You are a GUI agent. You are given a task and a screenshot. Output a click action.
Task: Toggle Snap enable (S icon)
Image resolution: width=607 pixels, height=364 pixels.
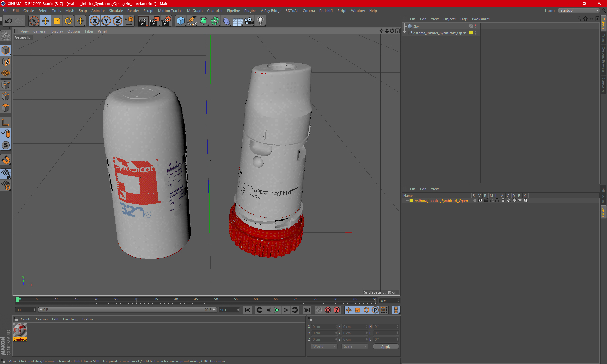pos(6,145)
